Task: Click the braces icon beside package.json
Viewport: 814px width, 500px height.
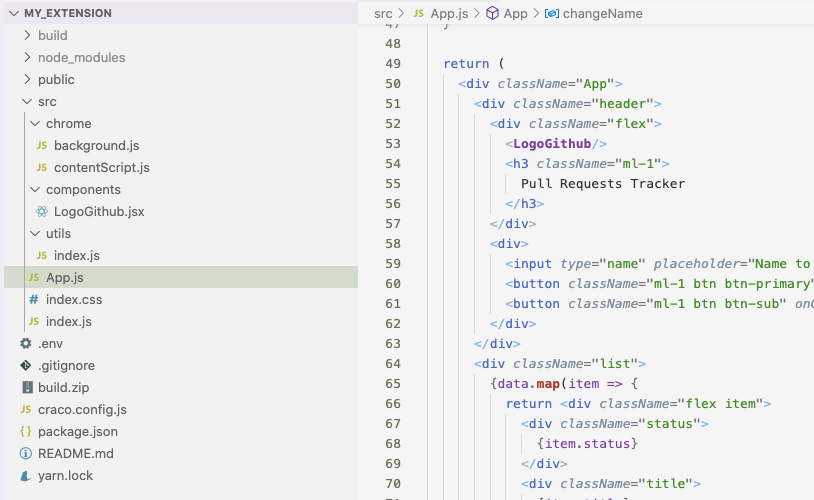Action: pos(26,432)
